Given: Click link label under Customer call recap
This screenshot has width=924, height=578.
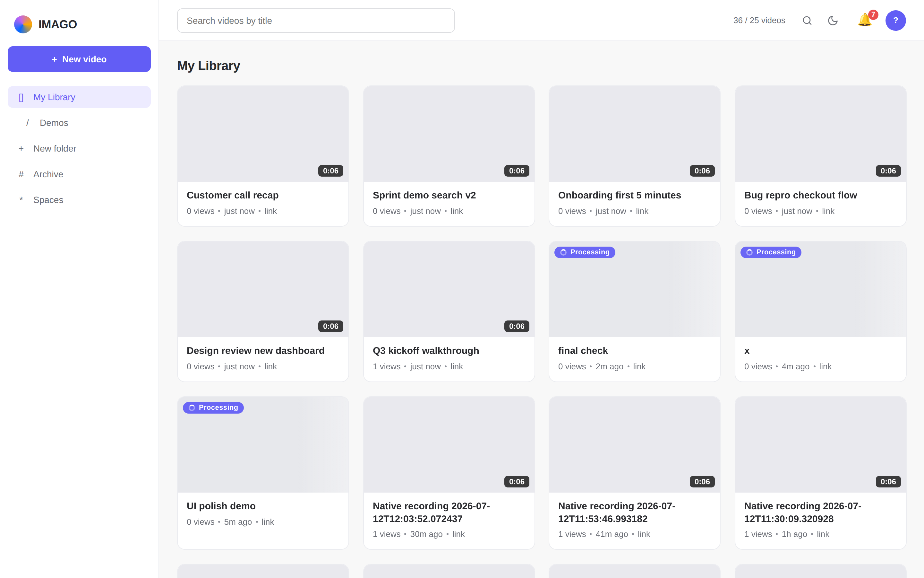Looking at the screenshot, I should pos(270,211).
